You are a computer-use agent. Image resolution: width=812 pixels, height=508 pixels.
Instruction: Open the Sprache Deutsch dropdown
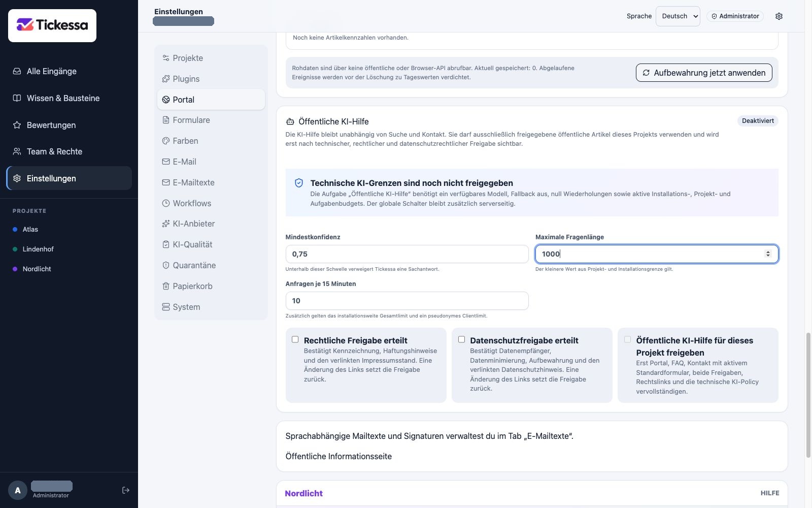[678, 16]
